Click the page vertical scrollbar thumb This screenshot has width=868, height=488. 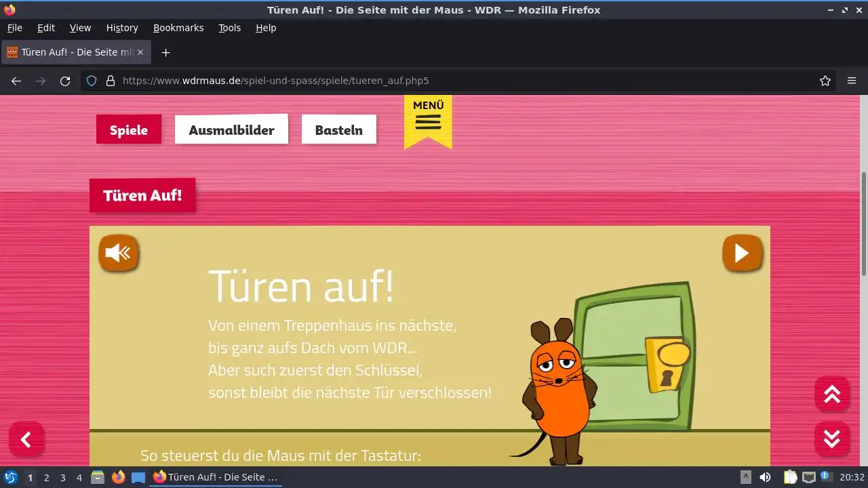(x=863, y=224)
